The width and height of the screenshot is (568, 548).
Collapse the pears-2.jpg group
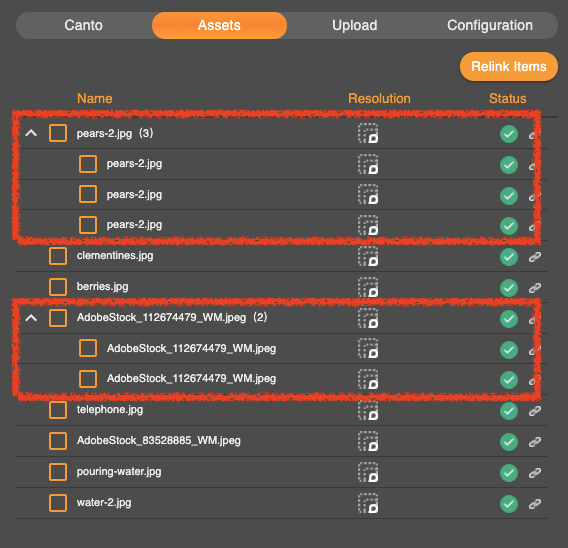(31, 133)
